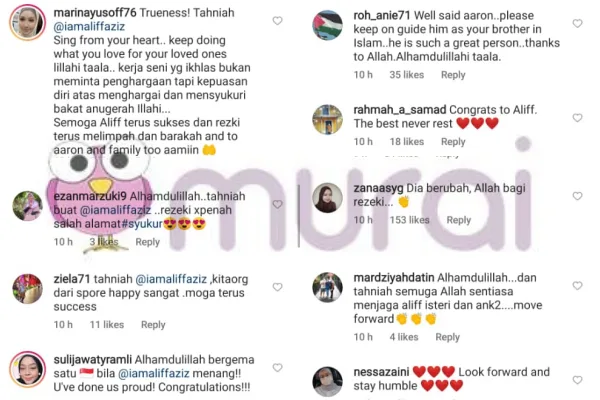The height and width of the screenshot is (400, 600).
Task: Tap the heart next to rahmah_a_samad's comment
Action: (x=577, y=118)
